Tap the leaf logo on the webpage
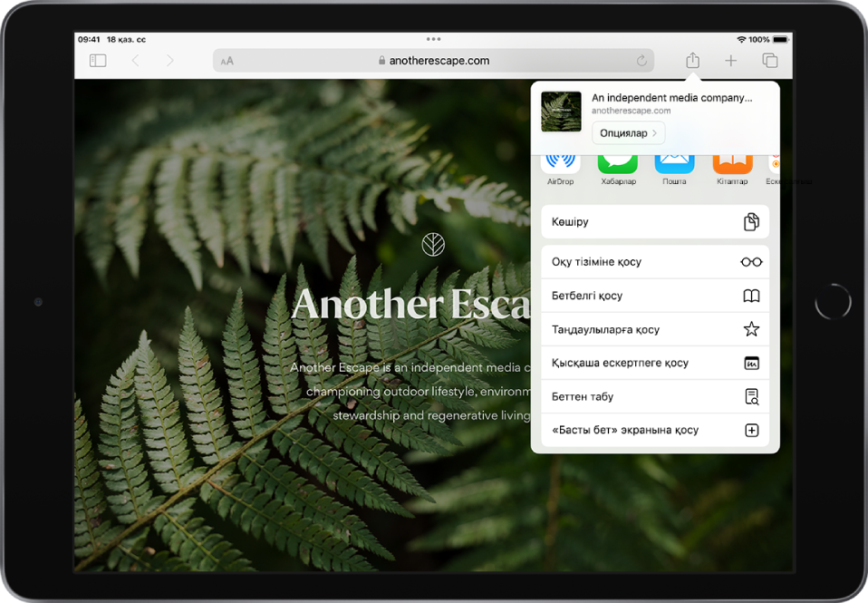The height and width of the screenshot is (603, 868). pyautogui.click(x=433, y=245)
